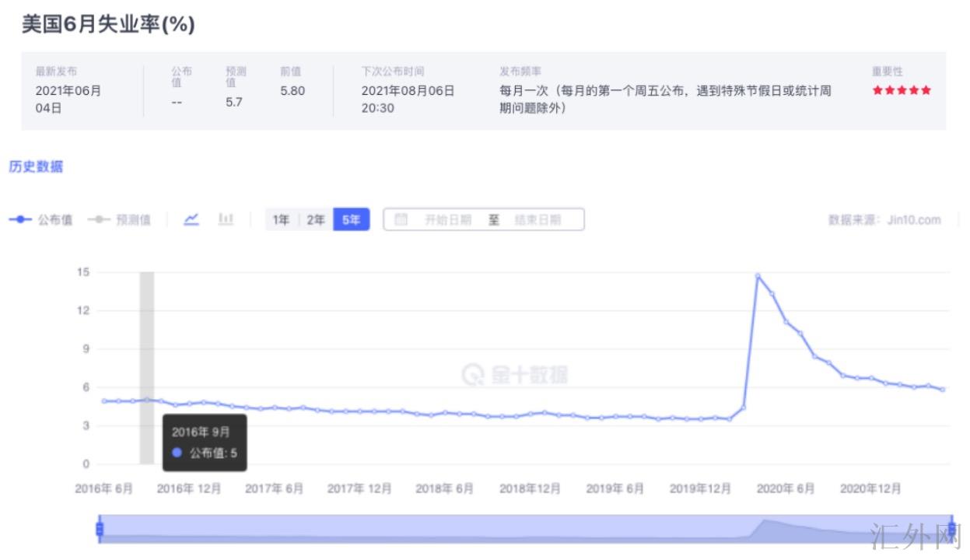Open the 结束日期 end date picker
Viewport: 970px width, 560px height.
pos(538,220)
